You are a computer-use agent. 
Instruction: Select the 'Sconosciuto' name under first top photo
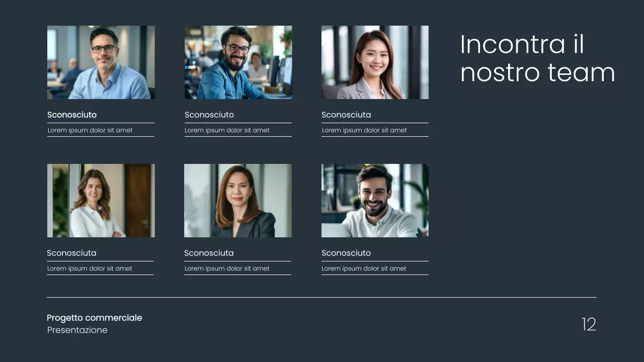[72, 115]
